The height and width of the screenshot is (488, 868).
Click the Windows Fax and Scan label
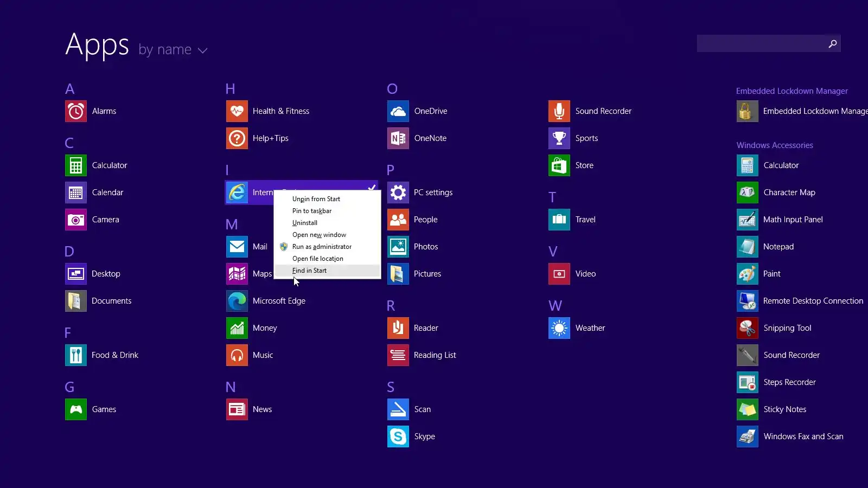tap(803, 436)
